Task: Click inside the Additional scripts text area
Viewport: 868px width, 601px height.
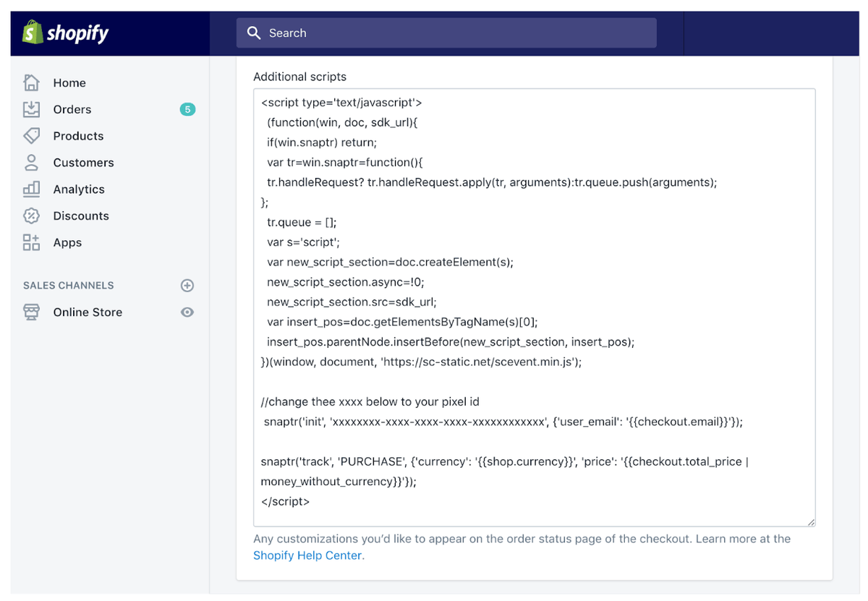Action: [x=535, y=307]
